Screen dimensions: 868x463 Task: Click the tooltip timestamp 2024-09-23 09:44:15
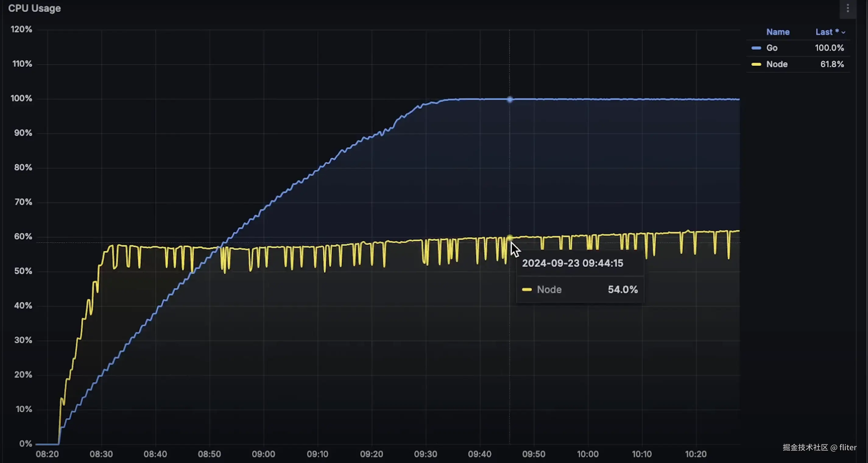[x=573, y=263]
